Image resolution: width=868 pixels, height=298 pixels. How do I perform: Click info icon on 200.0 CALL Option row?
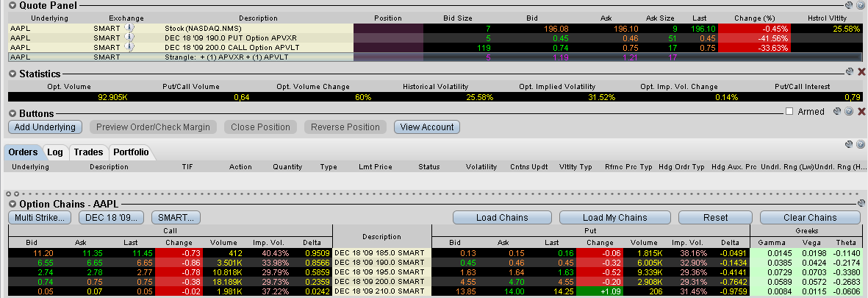(x=129, y=47)
